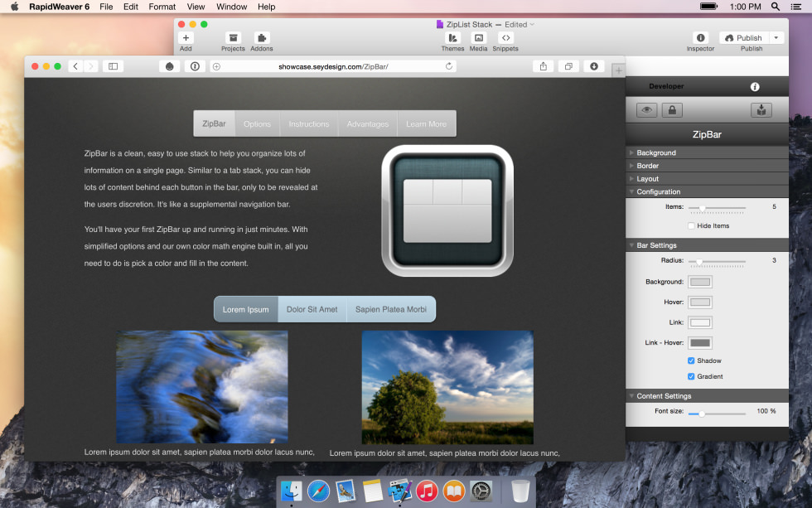Click the plus circle in address bar

pyautogui.click(x=216, y=66)
